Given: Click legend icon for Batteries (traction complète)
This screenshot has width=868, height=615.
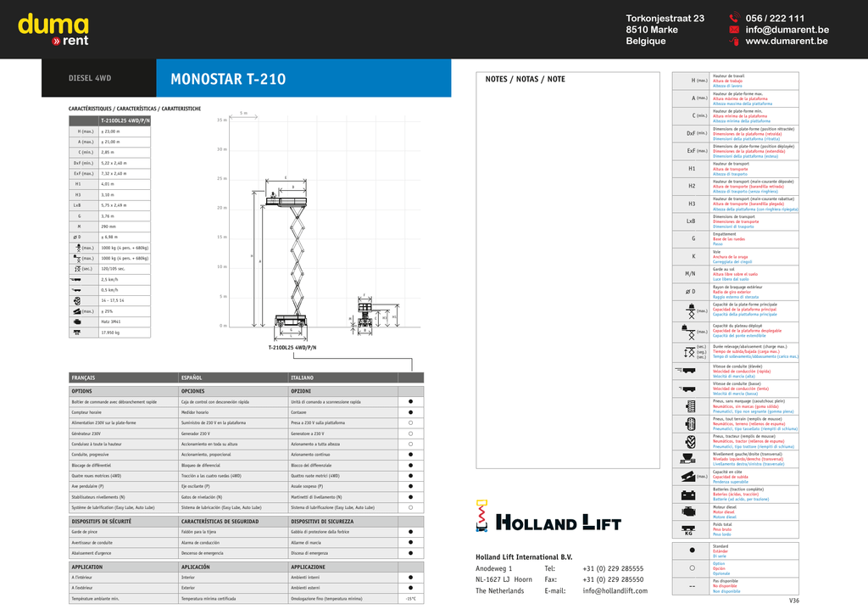Looking at the screenshot, I should (688, 495).
